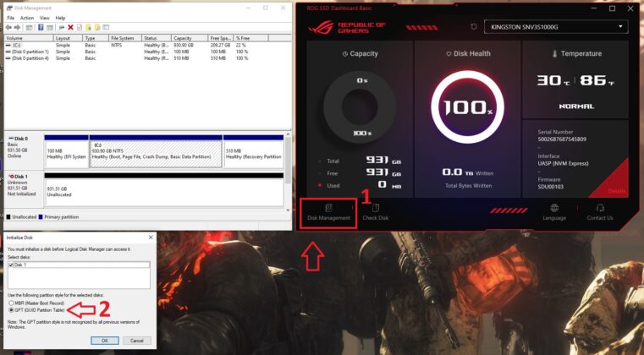Sort by Free Space column header

point(220,38)
